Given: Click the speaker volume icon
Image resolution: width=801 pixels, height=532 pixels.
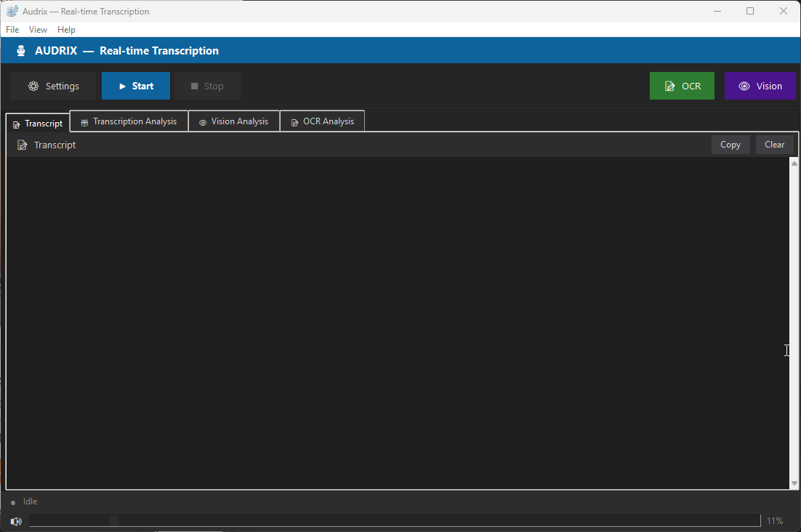Looking at the screenshot, I should click(x=16, y=521).
